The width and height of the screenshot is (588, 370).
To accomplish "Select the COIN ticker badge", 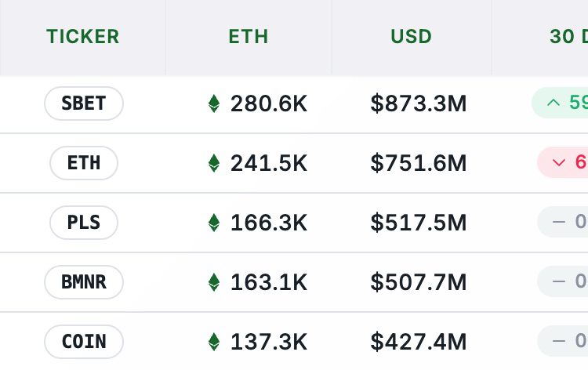I will coord(84,342).
